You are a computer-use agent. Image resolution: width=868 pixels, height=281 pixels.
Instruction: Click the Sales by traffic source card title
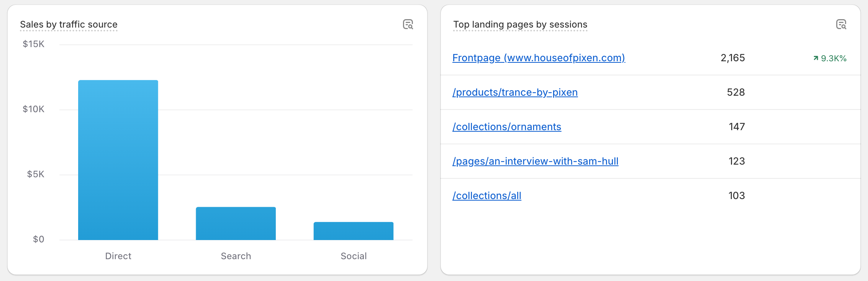click(69, 24)
